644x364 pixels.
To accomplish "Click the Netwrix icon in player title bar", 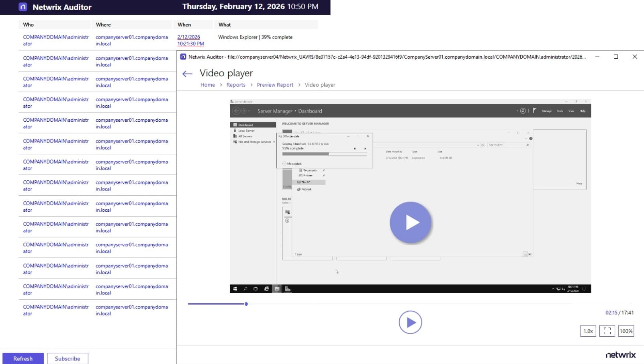I will [183, 57].
